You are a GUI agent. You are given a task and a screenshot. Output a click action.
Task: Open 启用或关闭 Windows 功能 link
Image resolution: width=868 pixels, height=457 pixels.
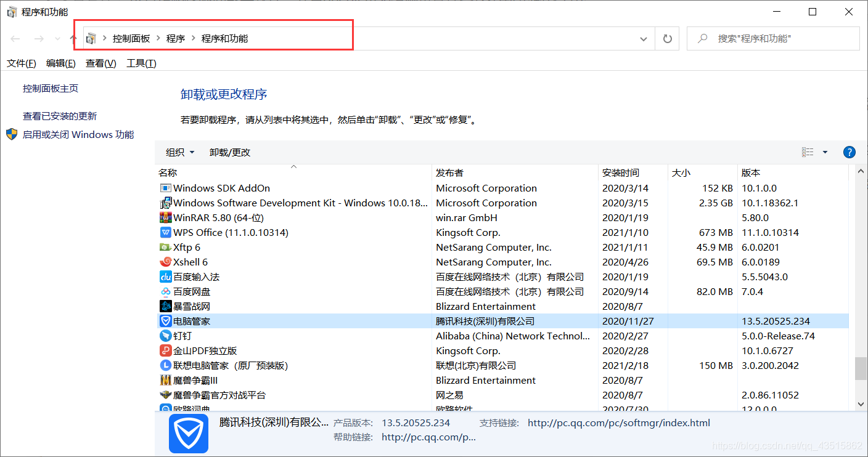coord(78,134)
